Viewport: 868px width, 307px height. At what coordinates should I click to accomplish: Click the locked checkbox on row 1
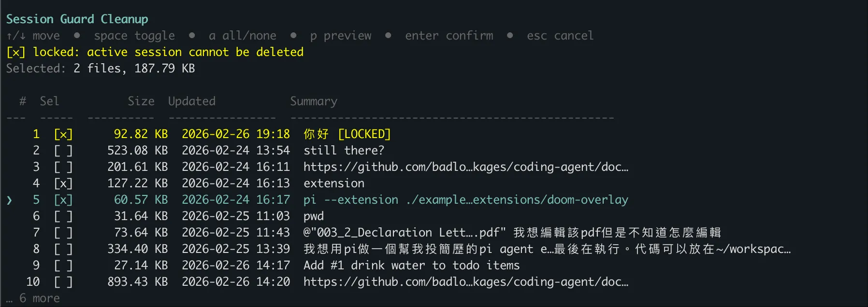63,134
